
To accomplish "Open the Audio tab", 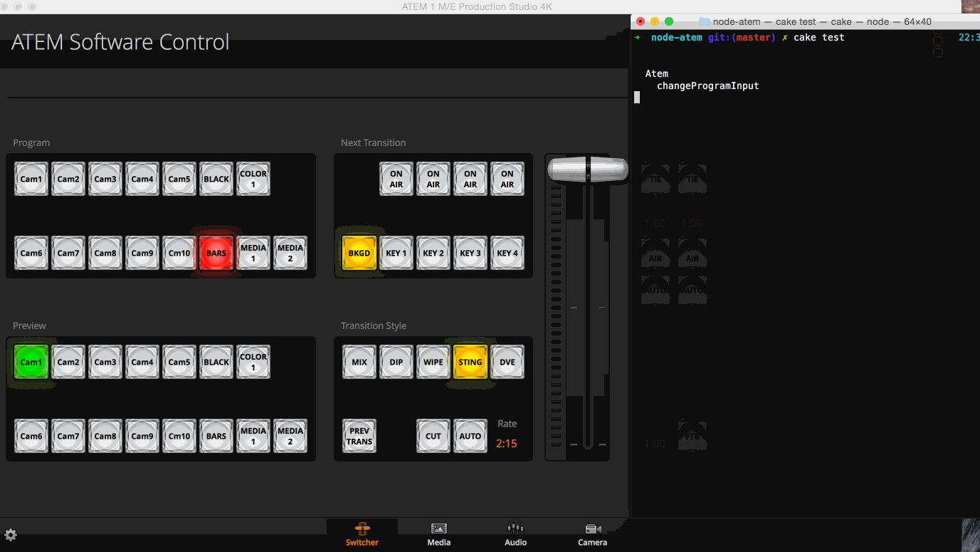I will [516, 534].
